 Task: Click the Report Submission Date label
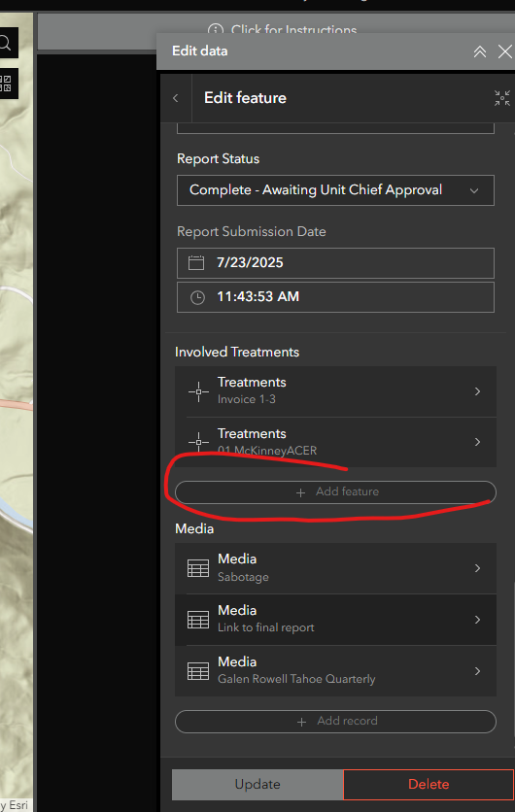252,231
